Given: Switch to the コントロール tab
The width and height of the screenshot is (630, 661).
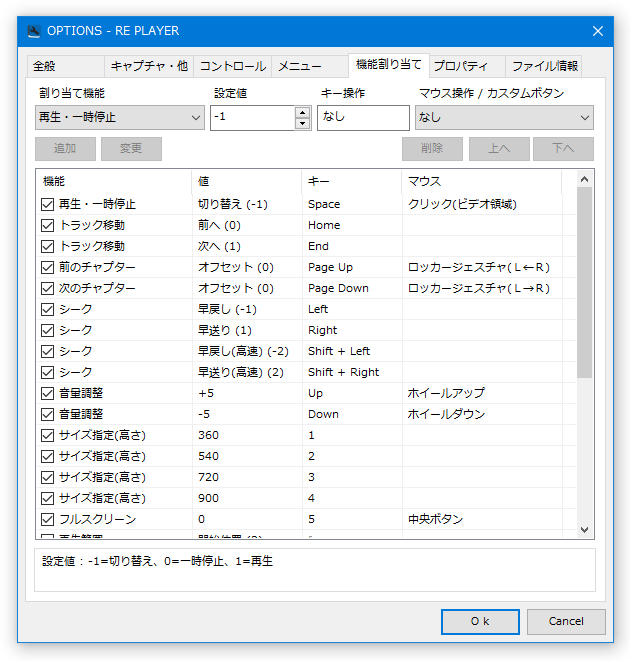Looking at the screenshot, I should pyautogui.click(x=232, y=66).
